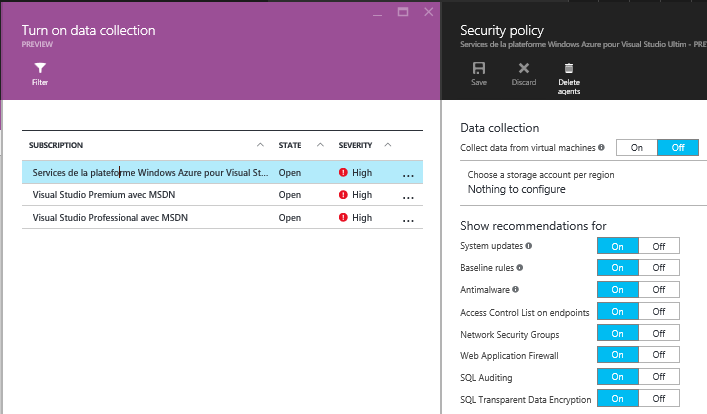This screenshot has height=414, width=707.
Task: Click the Save disk icon
Action: [x=479, y=68]
